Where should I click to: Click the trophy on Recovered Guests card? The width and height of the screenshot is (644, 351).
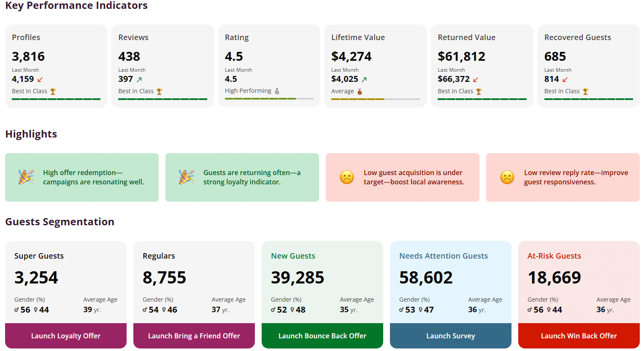tap(585, 91)
